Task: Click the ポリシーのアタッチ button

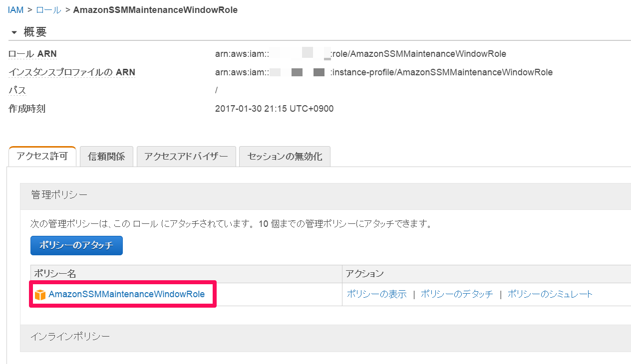Action: point(76,245)
